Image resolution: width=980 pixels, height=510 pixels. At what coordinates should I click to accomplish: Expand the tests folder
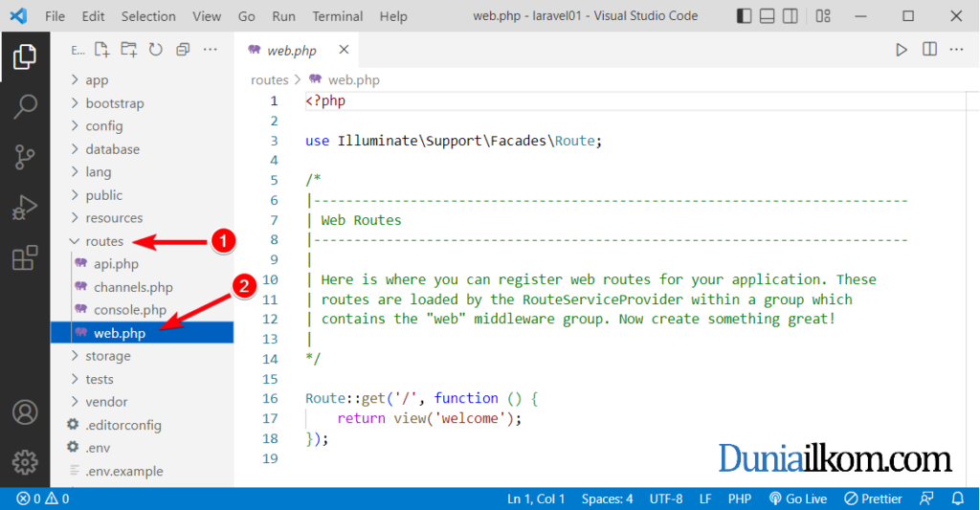tap(143, 379)
